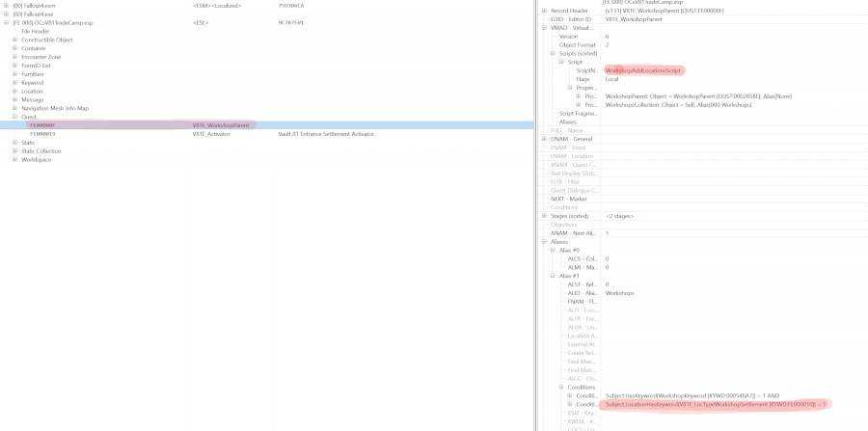The height and width of the screenshot is (431, 868).
Task: Expand the WorkshopParent property row
Action: coord(579,96)
